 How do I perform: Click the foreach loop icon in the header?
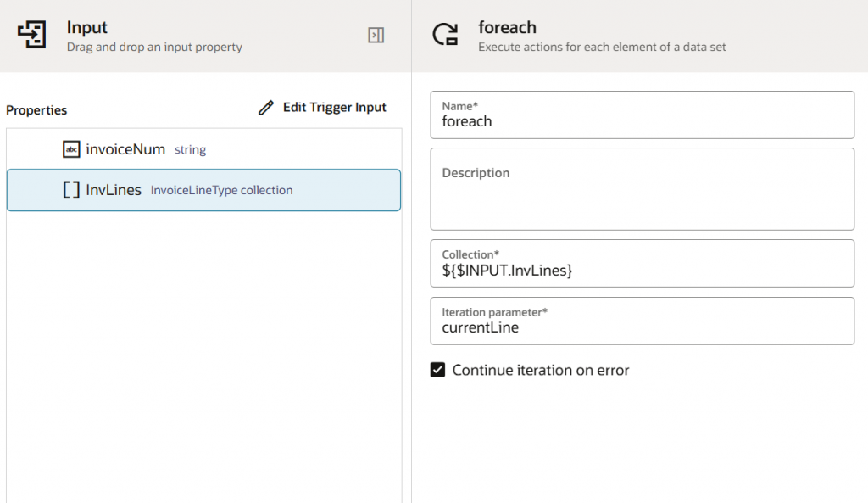click(445, 35)
